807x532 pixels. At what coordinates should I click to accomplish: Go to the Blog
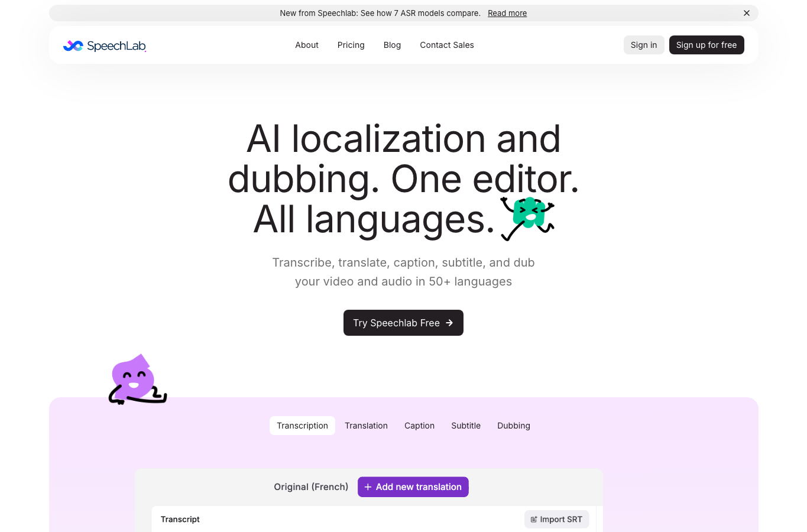392,45
